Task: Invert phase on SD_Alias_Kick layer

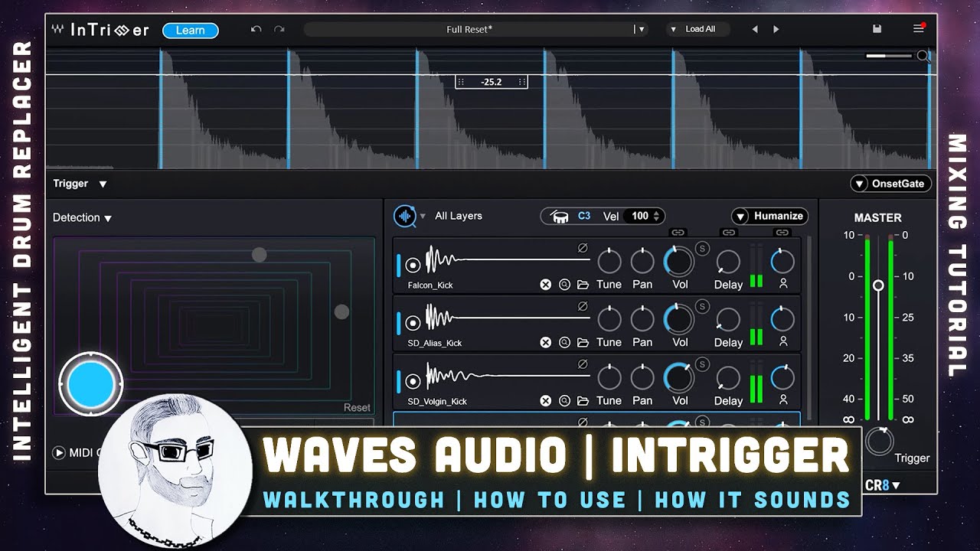Action: click(x=583, y=305)
